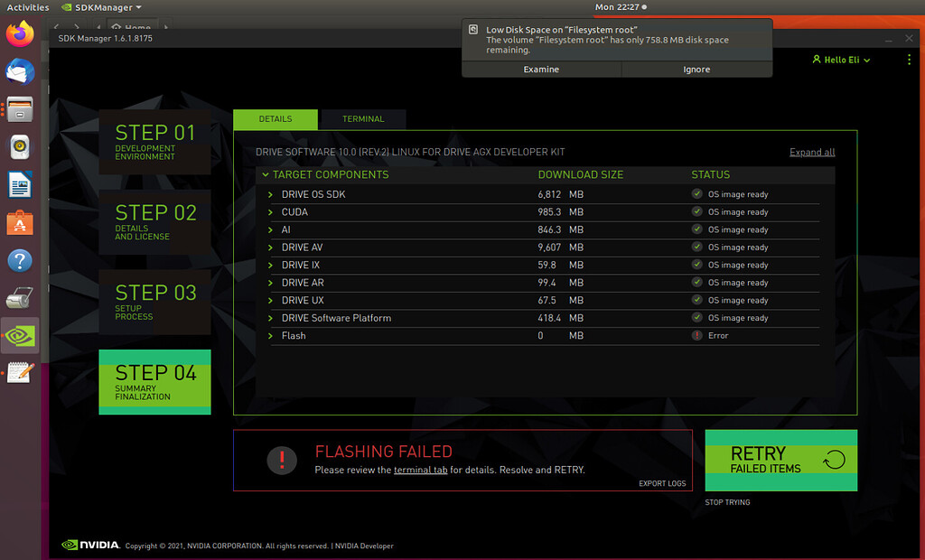Click the green checkmark beside DRIVE OS SDK

(695, 193)
